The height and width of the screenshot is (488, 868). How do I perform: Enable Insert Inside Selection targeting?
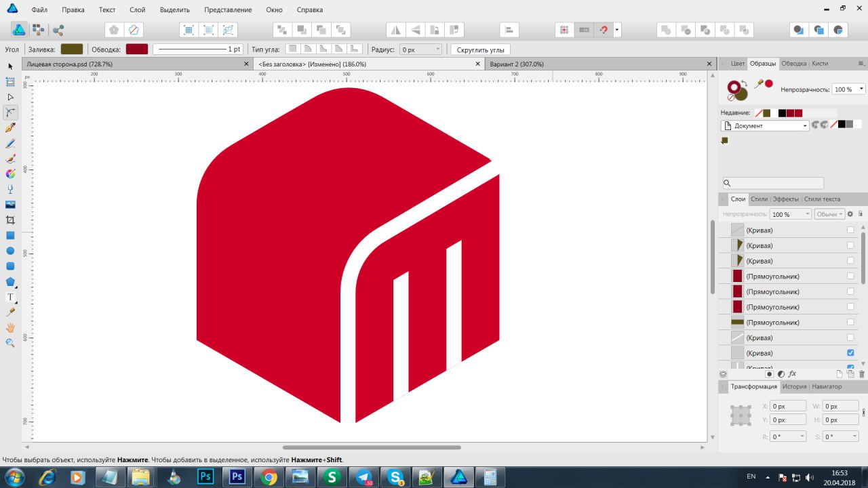point(839,30)
